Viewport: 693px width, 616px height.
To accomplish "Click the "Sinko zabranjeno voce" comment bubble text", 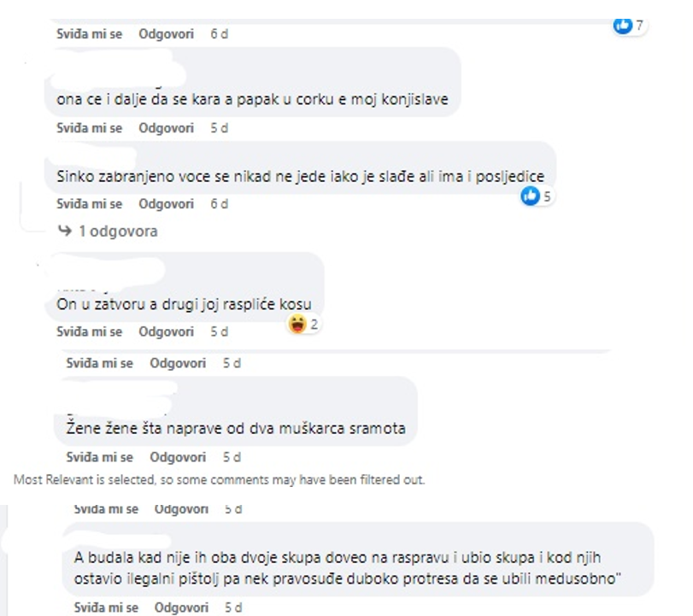I will point(301,176).
